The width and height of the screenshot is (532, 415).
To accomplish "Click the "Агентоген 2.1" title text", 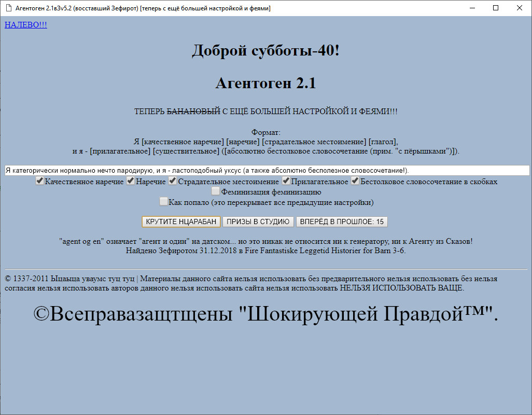I will click(265, 83).
